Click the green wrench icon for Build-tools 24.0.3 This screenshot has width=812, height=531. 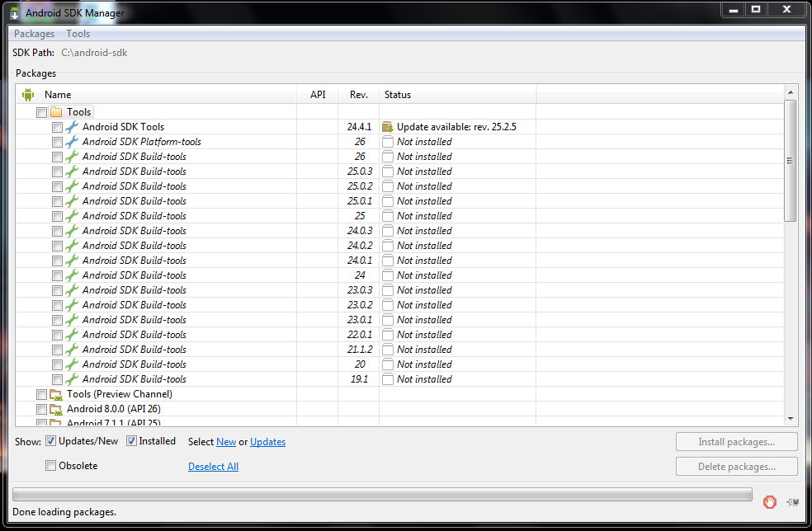click(x=72, y=231)
